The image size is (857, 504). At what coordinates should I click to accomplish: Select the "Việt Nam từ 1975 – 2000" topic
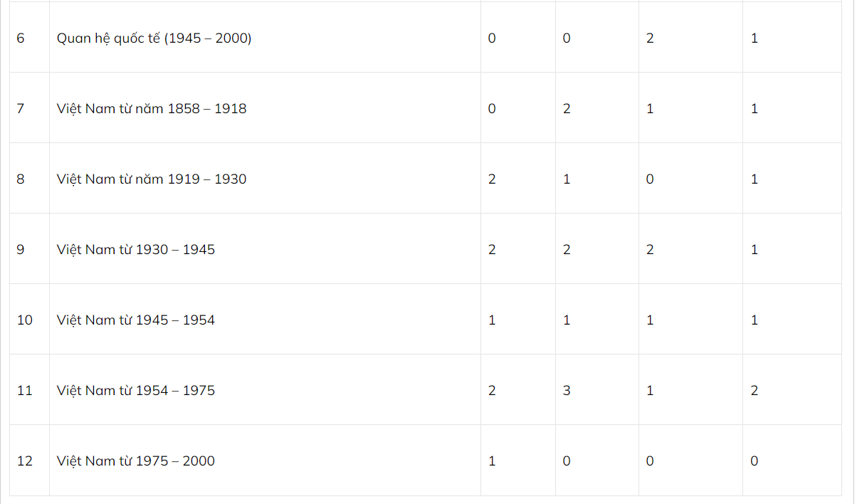tap(136, 461)
